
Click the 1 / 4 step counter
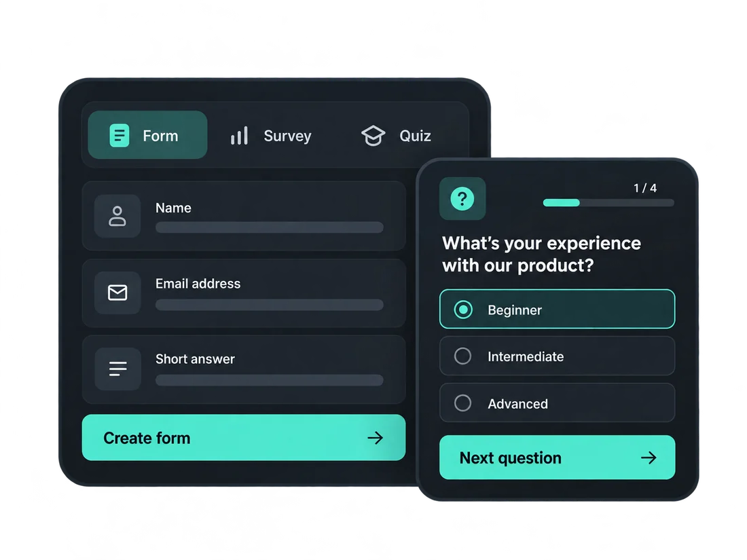(x=645, y=188)
